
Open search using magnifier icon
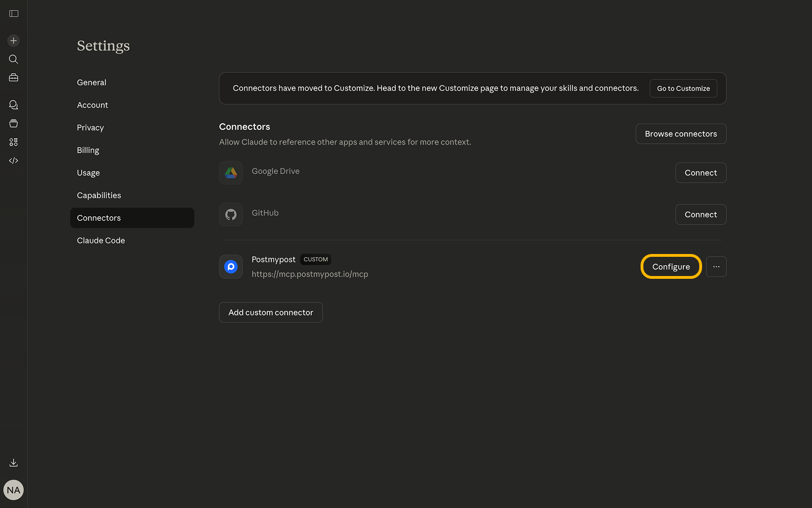(x=14, y=59)
